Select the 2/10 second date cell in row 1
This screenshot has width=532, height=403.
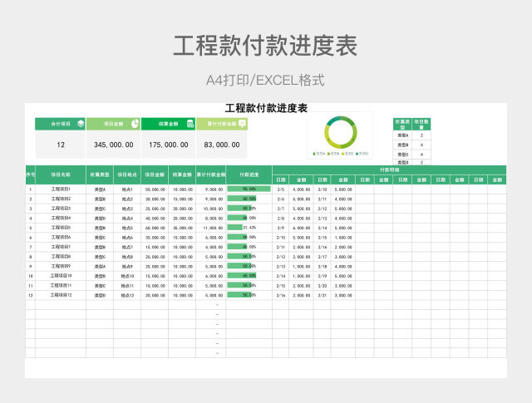click(323, 189)
